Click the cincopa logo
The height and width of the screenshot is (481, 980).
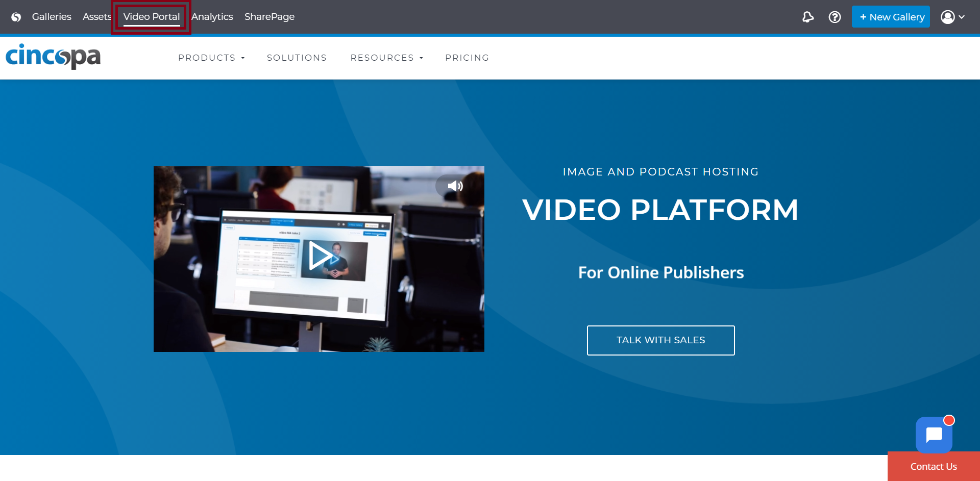coord(53,56)
